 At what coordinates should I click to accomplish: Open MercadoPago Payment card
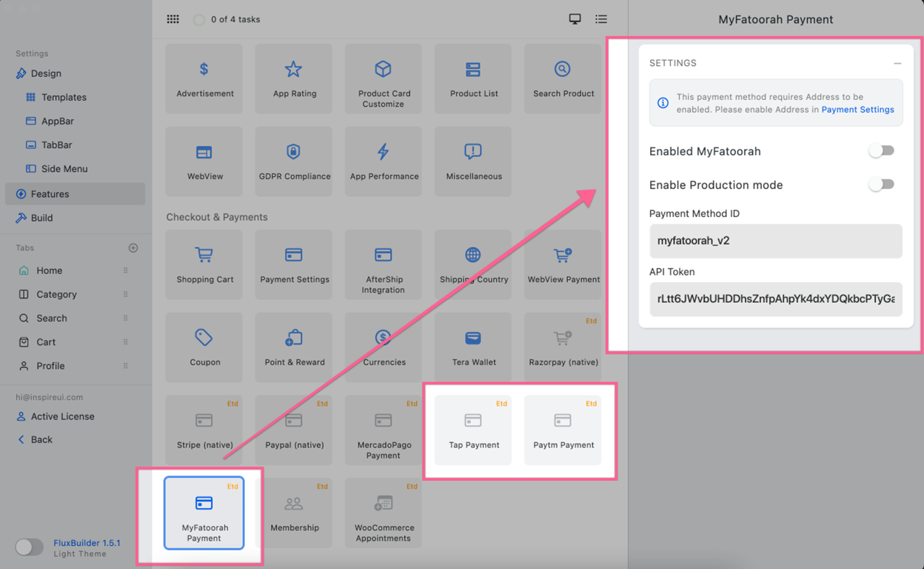(384, 430)
